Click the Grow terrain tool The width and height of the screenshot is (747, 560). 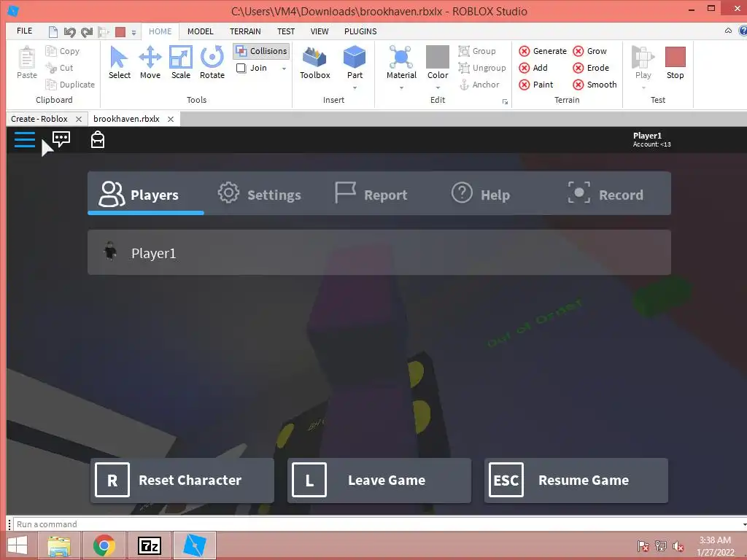[x=589, y=51]
